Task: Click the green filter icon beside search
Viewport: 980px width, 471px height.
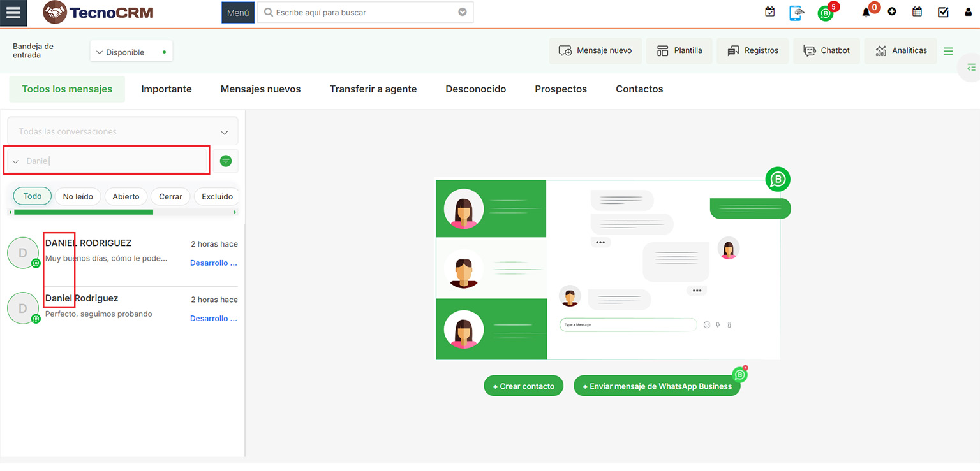Action: tap(225, 161)
